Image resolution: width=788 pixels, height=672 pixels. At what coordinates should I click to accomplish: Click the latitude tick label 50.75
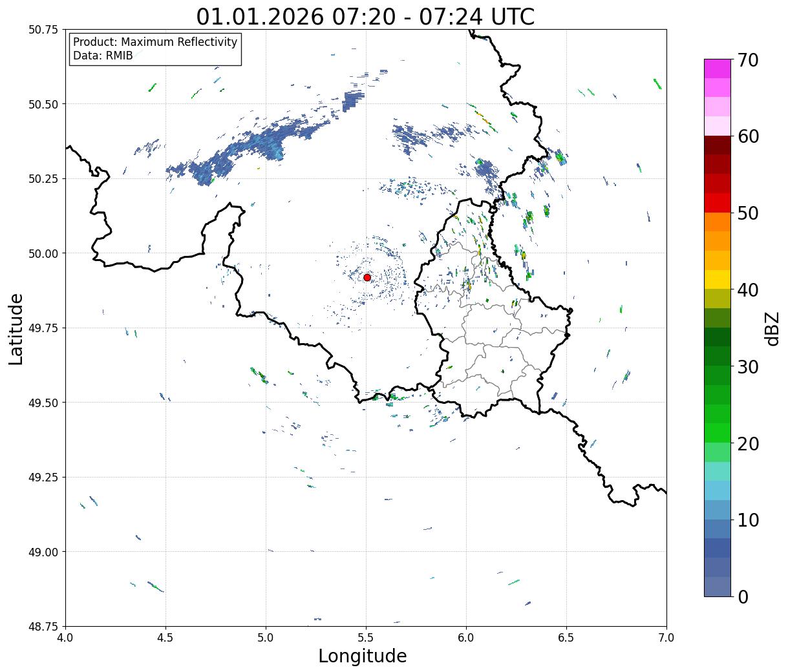(x=43, y=30)
